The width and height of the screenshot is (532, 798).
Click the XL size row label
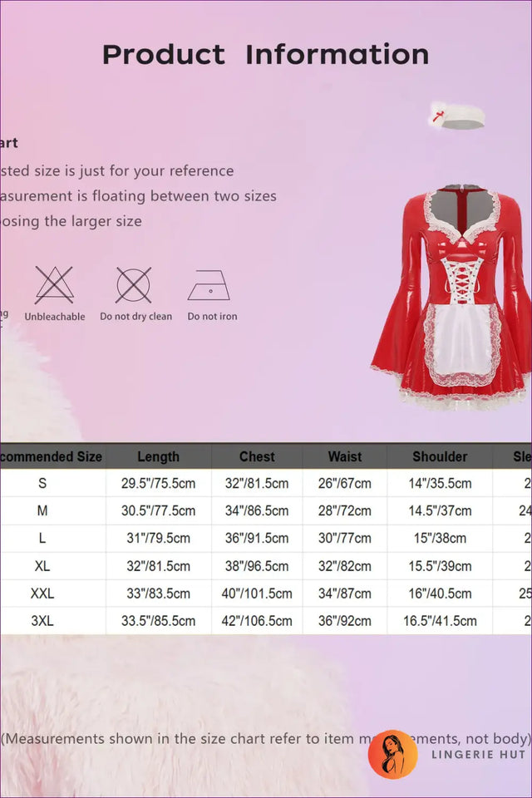coord(42,566)
